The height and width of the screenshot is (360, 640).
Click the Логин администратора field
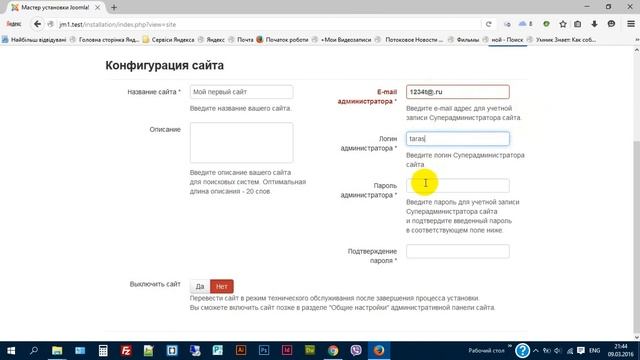pos(458,139)
